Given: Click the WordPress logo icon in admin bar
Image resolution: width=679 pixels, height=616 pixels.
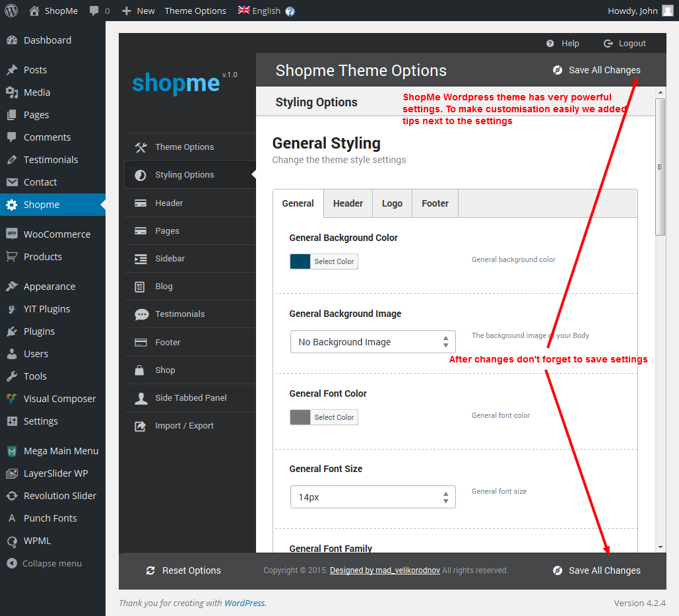Looking at the screenshot, I should click(x=11, y=11).
